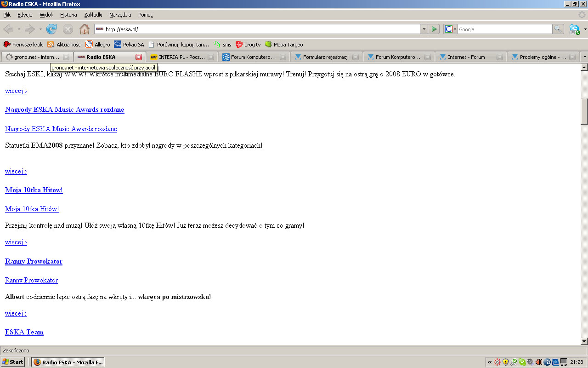Image resolution: width=588 pixels, height=368 pixels.
Task: Open the prog tv bookmark
Action: tap(248, 45)
